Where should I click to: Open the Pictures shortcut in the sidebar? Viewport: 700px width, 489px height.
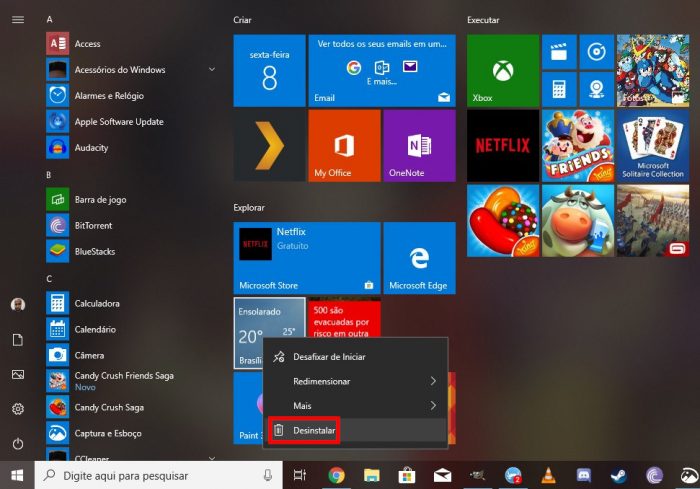tap(18, 374)
